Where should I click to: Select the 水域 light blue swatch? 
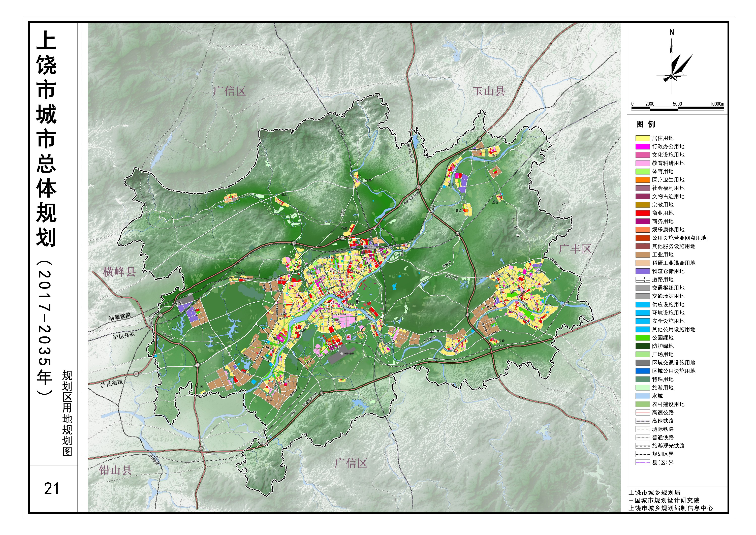tap(642, 396)
